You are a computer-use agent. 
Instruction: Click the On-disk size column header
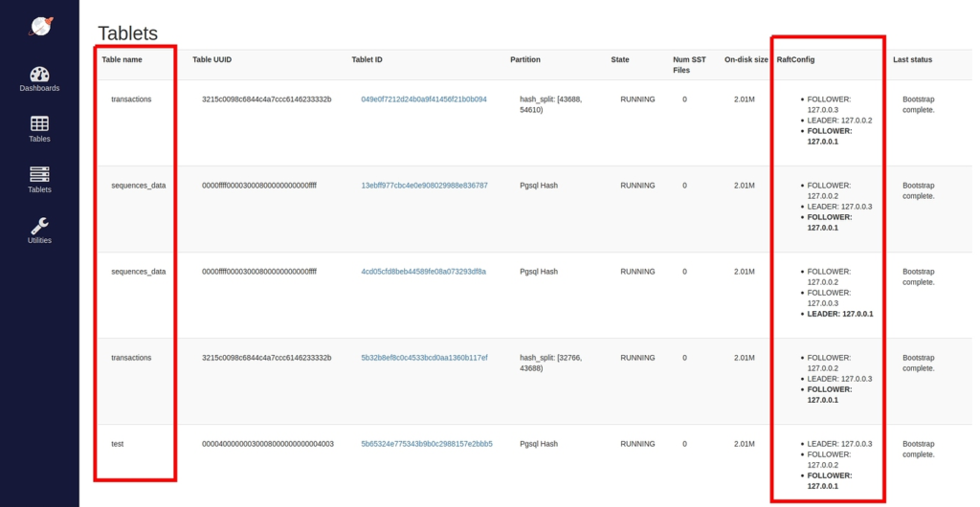746,59
